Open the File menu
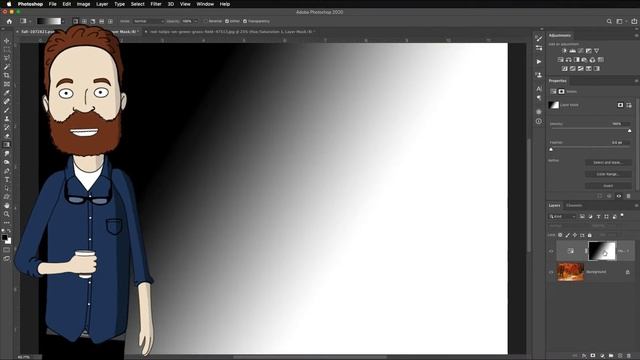Viewport: 640px width, 360px height. click(53, 4)
